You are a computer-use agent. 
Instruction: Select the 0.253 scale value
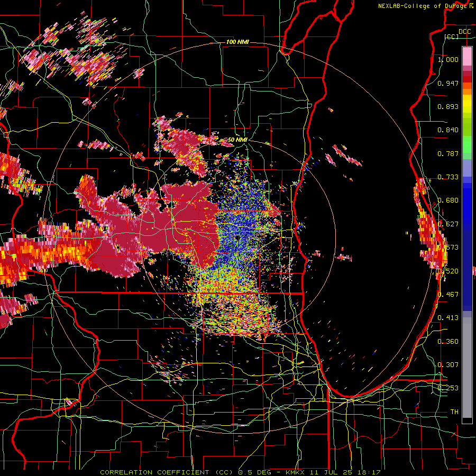point(448,388)
